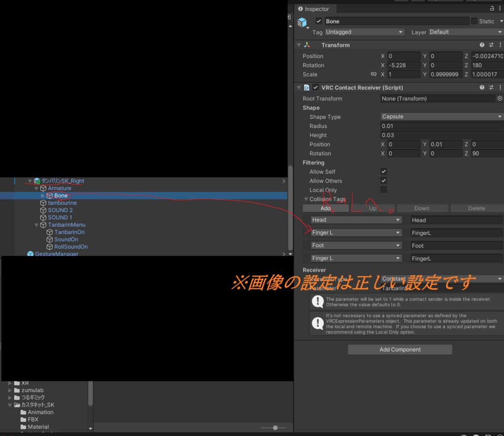504x436 pixels.
Task: Click the Down collision tag button
Action: [x=422, y=208]
